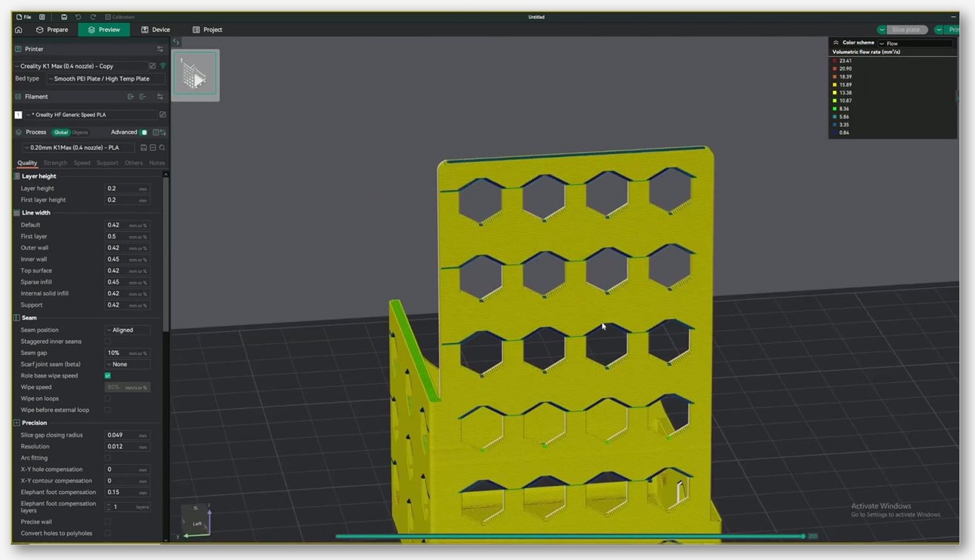975x560 pixels.
Task: Tick the Arc fitting checkbox
Action: (x=107, y=458)
